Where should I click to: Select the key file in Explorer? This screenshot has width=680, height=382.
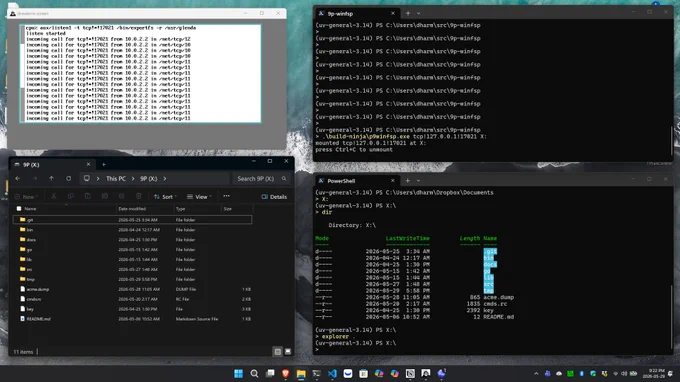click(x=132, y=309)
